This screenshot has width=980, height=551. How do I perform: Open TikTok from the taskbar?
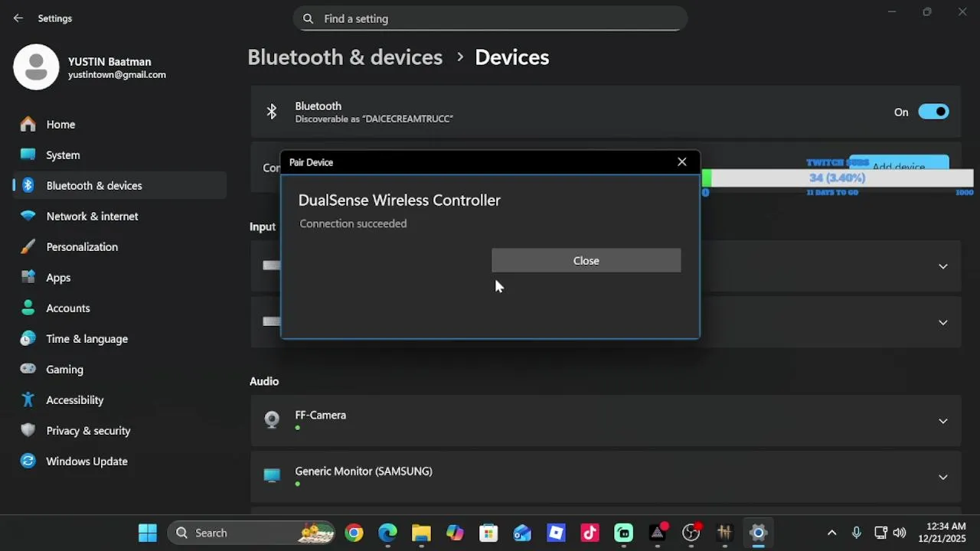pyautogui.click(x=590, y=533)
